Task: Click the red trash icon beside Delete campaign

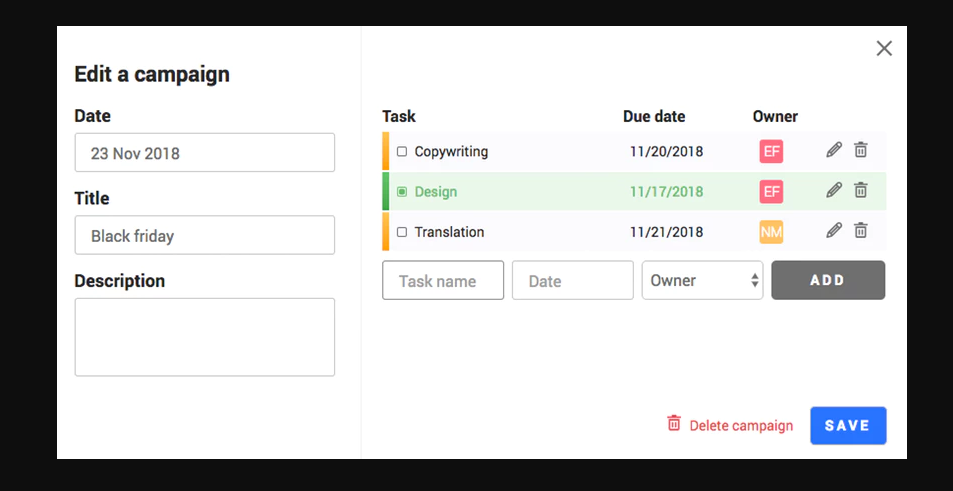Action: pos(674,423)
